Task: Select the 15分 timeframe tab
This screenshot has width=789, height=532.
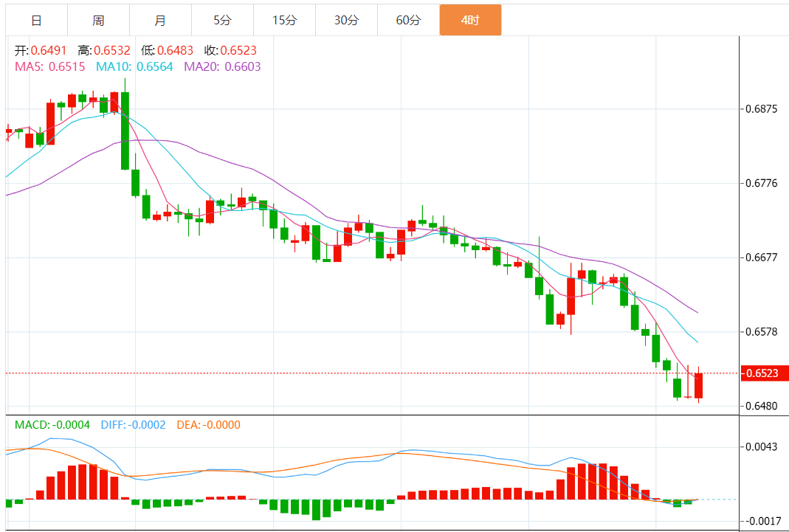Action: (x=284, y=20)
